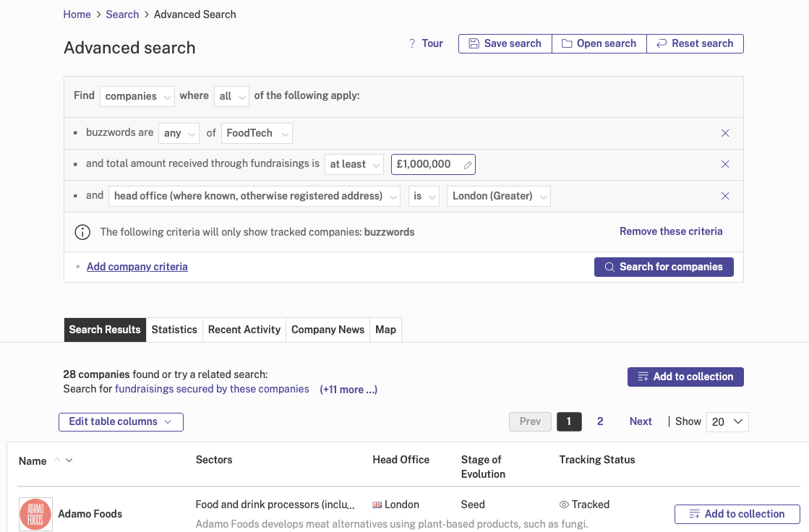Image resolution: width=809 pixels, height=532 pixels.
Task: Click the question mark icon beside Tour
Action: pos(411,43)
